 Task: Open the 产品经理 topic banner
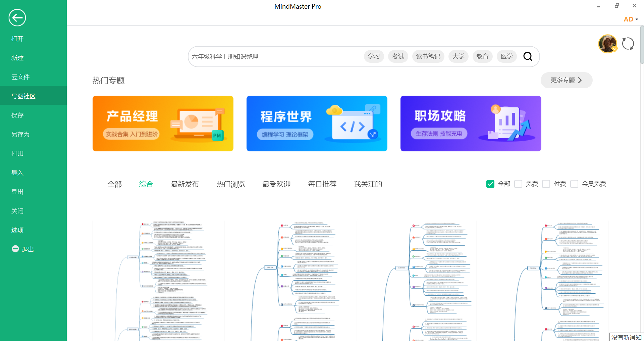point(163,124)
